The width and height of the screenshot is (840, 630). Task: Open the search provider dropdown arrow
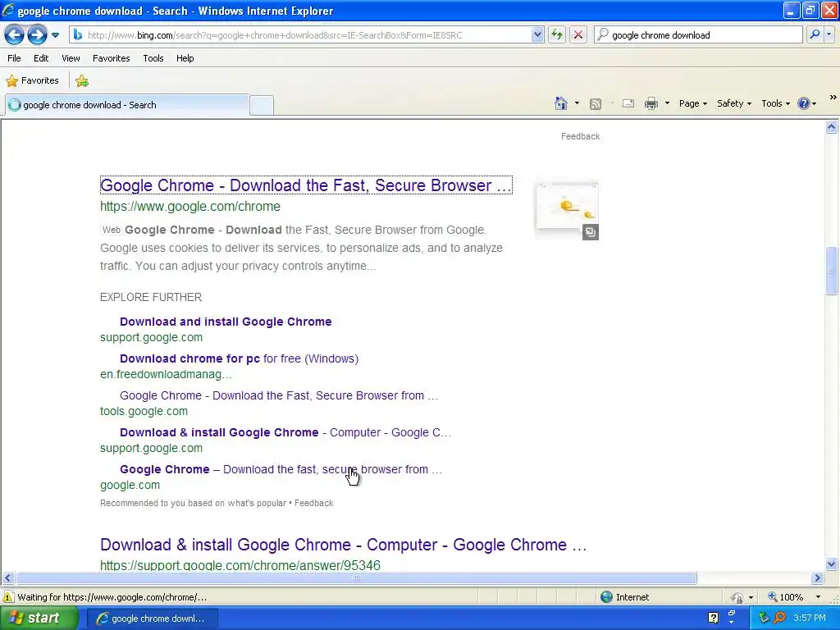pos(829,34)
